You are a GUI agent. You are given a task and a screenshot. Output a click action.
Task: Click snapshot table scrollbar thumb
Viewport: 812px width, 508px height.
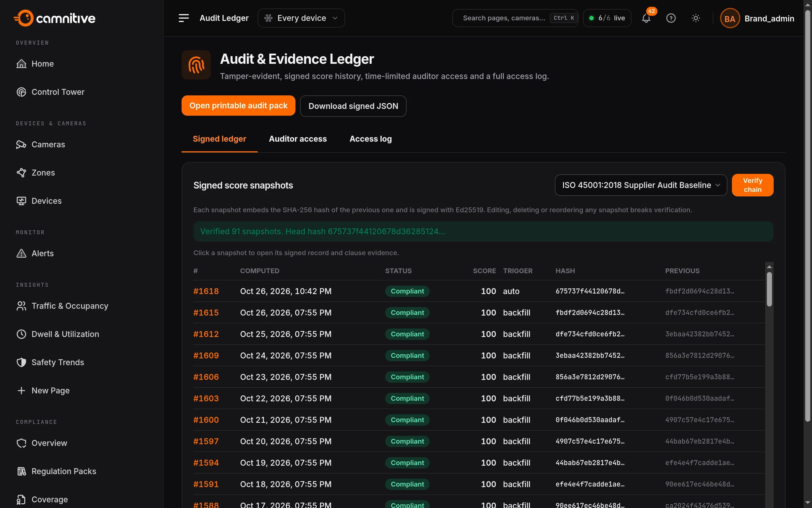(x=769, y=289)
